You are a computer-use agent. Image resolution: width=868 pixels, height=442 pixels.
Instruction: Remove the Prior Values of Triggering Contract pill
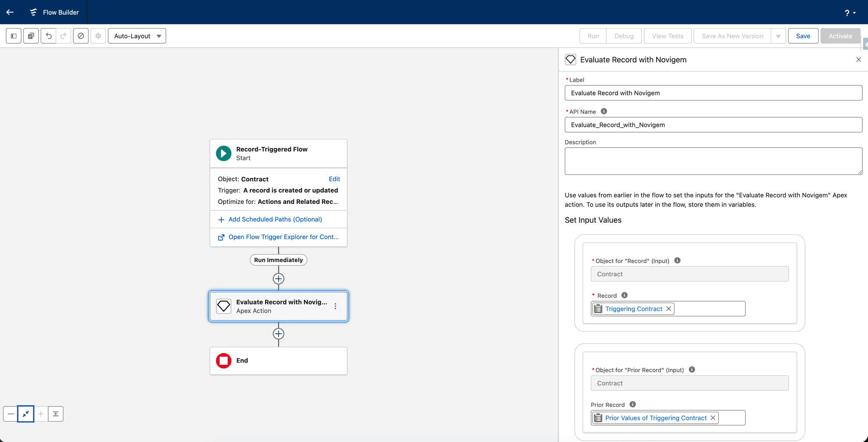pyautogui.click(x=713, y=418)
